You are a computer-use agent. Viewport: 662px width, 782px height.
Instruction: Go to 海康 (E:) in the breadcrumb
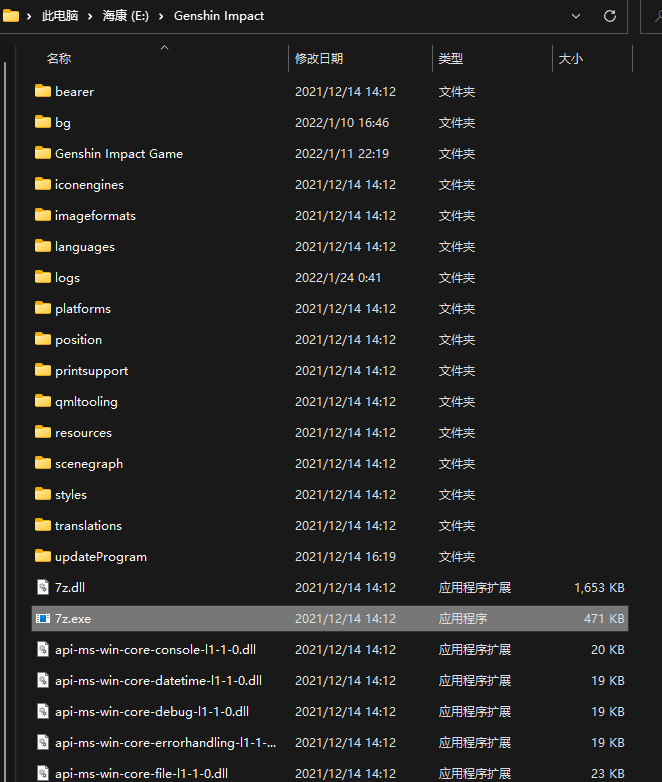coord(126,16)
